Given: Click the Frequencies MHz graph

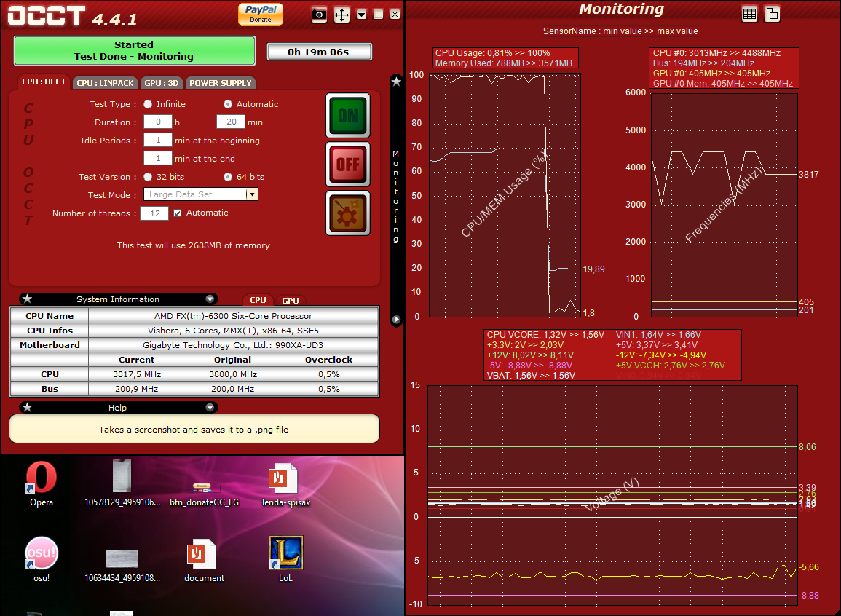Looking at the screenshot, I should click(724, 205).
